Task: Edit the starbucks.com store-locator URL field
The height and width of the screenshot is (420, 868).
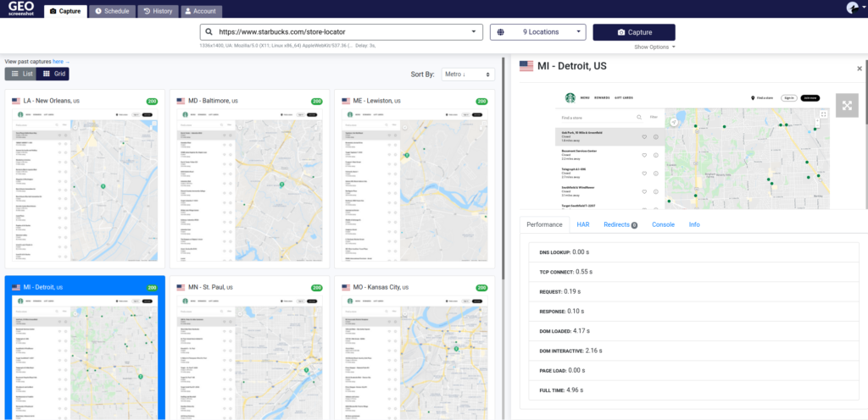Action: tap(341, 32)
